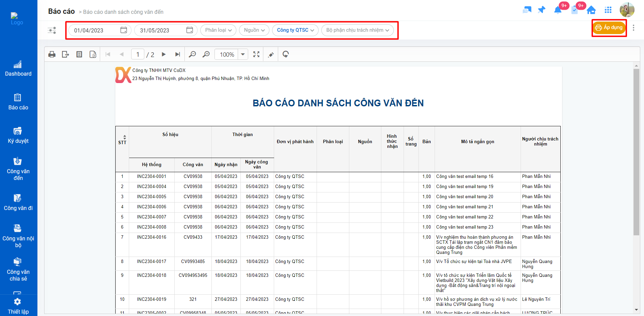This screenshot has height=316, width=644.
Task: Expand the Phân loại filter dropdown
Action: click(218, 30)
